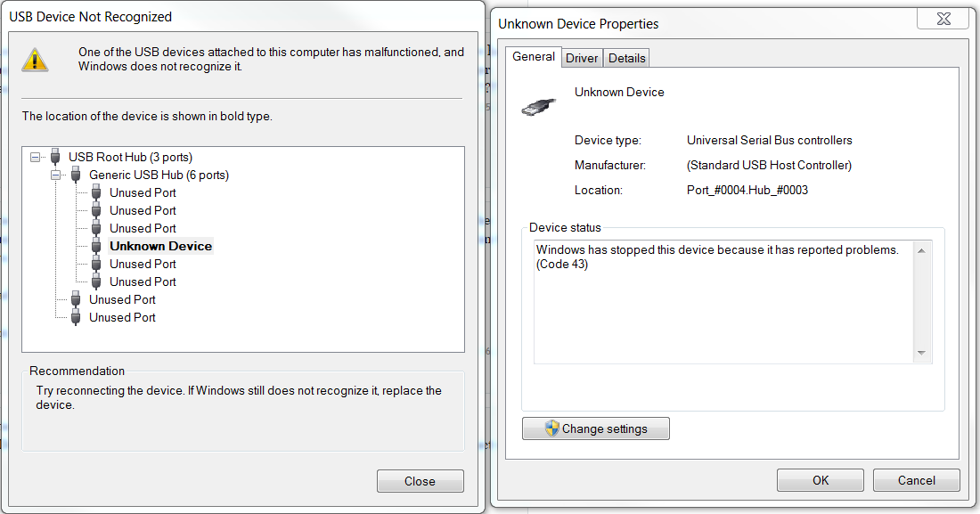
Task: Click the Unknown Device plug icon in tree
Action: point(96,246)
